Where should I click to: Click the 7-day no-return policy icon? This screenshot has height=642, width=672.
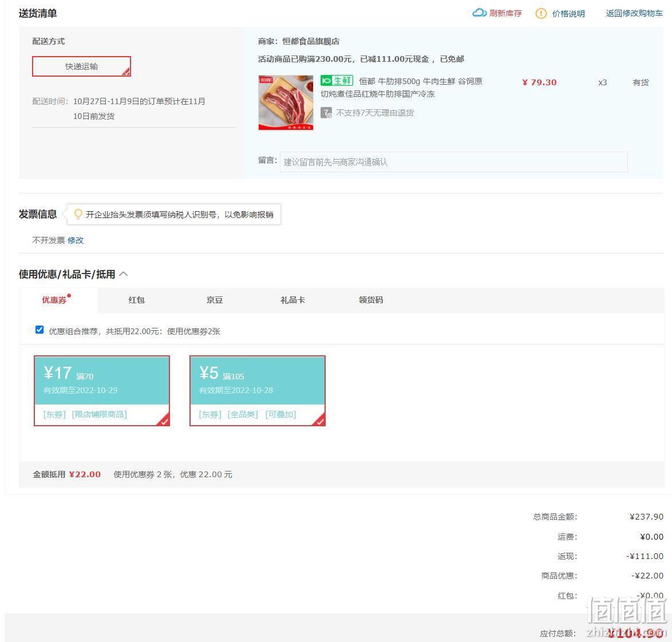(326, 113)
